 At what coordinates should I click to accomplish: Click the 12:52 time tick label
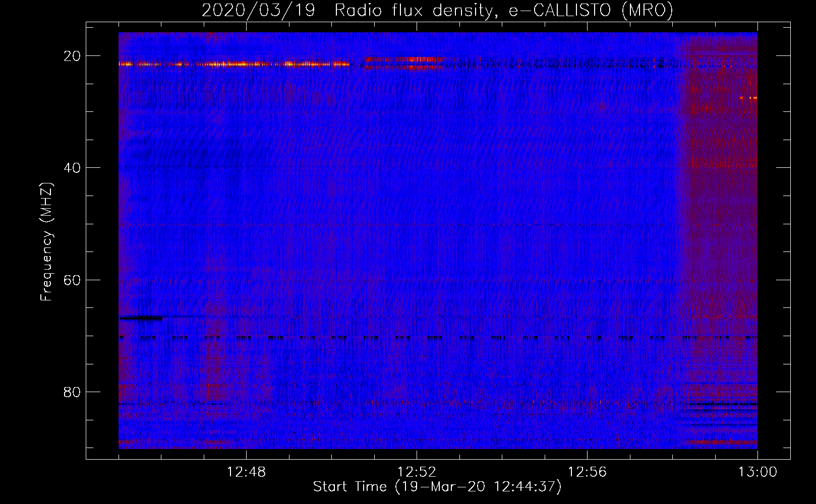(x=417, y=472)
